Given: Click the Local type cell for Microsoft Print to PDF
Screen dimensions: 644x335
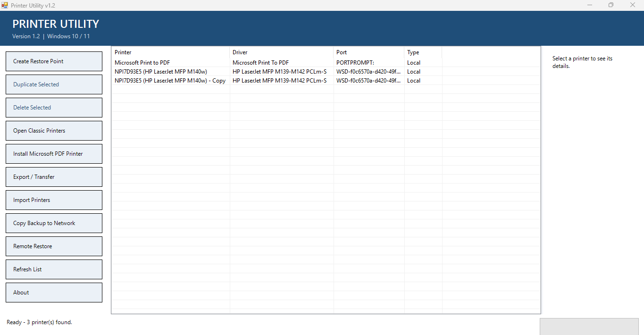Looking at the screenshot, I should coord(423,63).
